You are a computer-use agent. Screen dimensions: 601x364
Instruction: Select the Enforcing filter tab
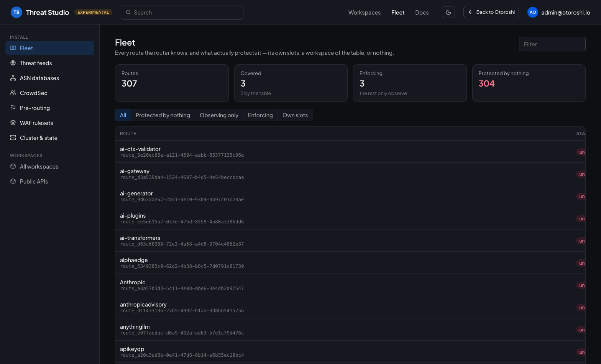point(260,115)
